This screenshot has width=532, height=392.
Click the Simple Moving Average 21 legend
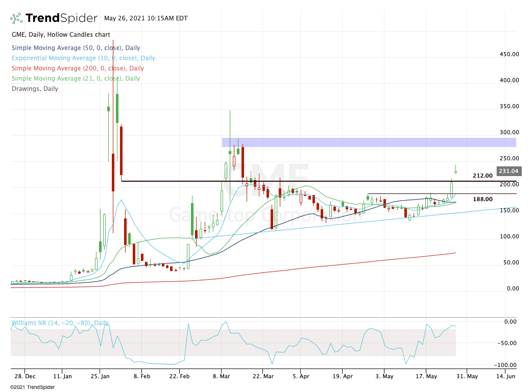point(76,78)
